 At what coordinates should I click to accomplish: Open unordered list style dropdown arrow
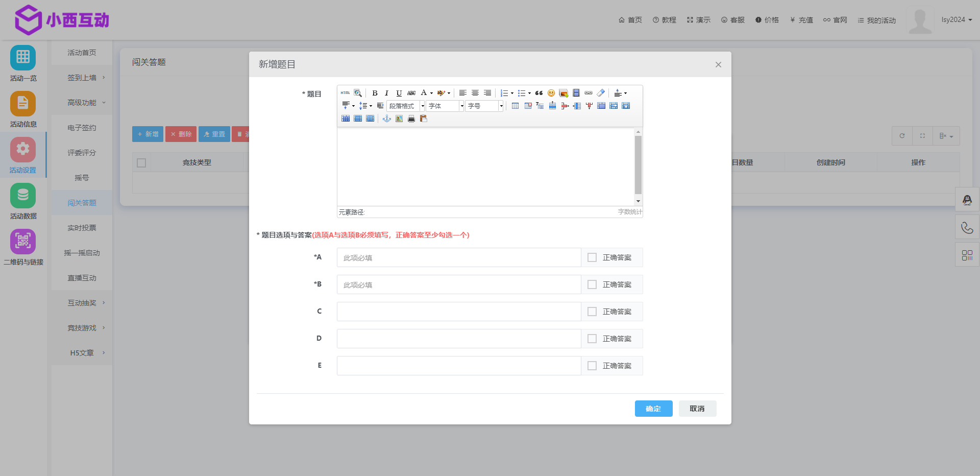pos(529,93)
